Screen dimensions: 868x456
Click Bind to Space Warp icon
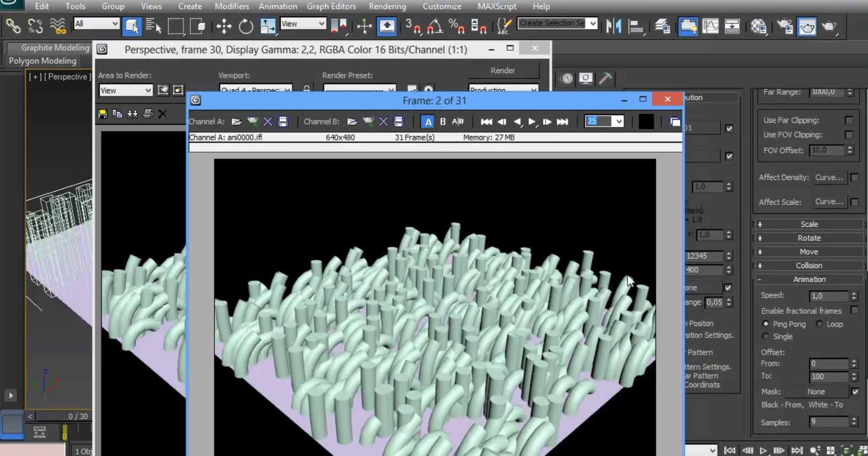(57, 26)
